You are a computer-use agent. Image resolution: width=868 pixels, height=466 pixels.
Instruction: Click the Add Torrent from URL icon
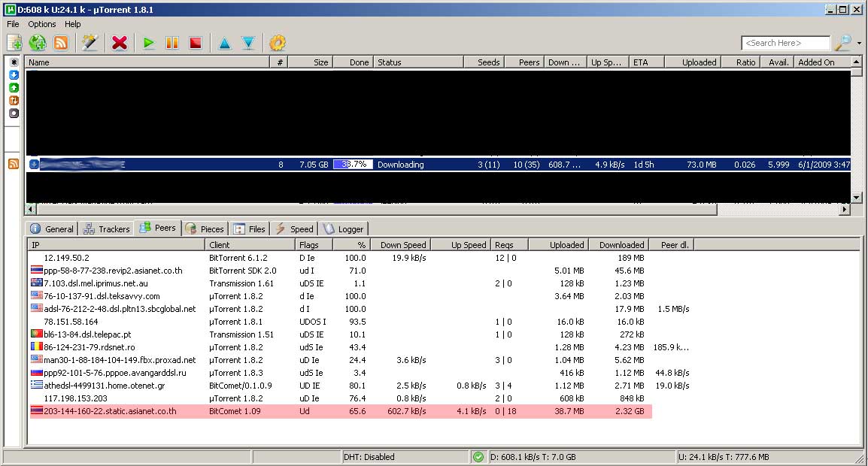[x=38, y=43]
